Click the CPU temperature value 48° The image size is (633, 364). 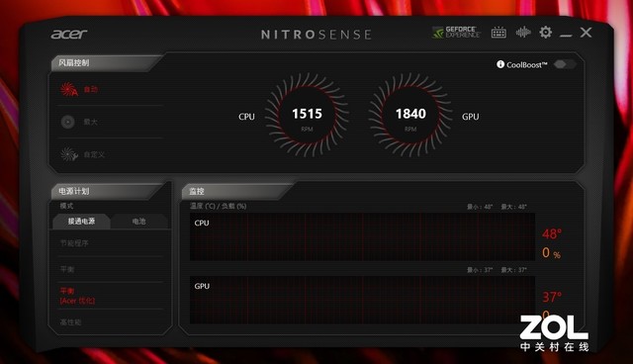(552, 233)
